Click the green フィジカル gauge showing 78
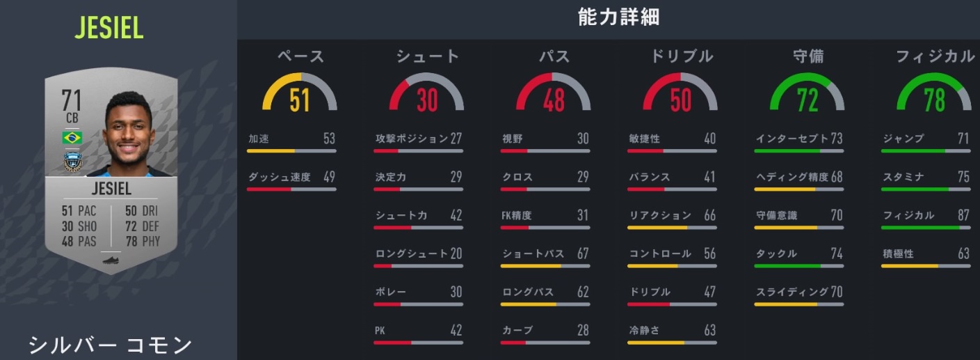The height and width of the screenshot is (360, 980). [933, 93]
